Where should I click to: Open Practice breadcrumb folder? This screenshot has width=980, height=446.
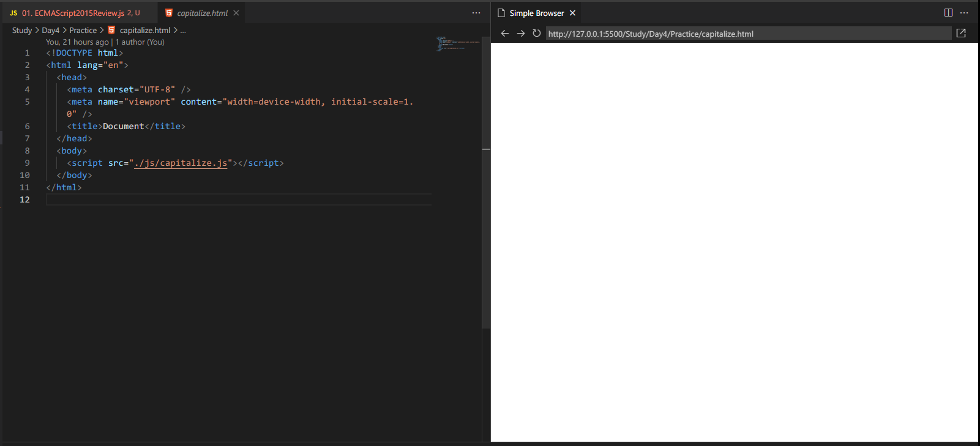pos(83,30)
